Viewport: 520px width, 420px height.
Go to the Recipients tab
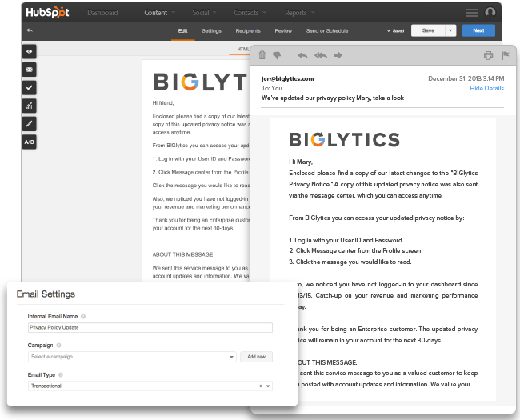click(x=247, y=30)
